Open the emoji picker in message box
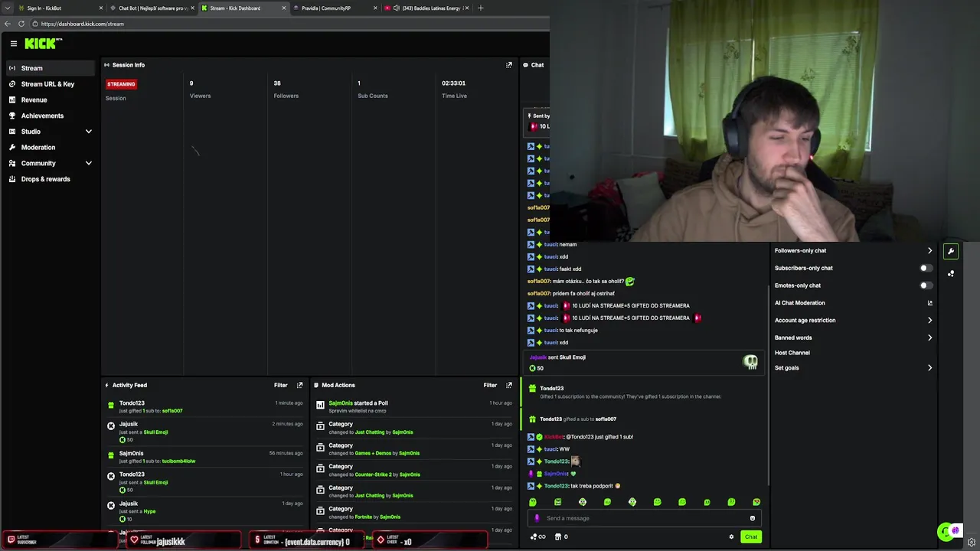Image resolution: width=980 pixels, height=551 pixels. [x=753, y=518]
